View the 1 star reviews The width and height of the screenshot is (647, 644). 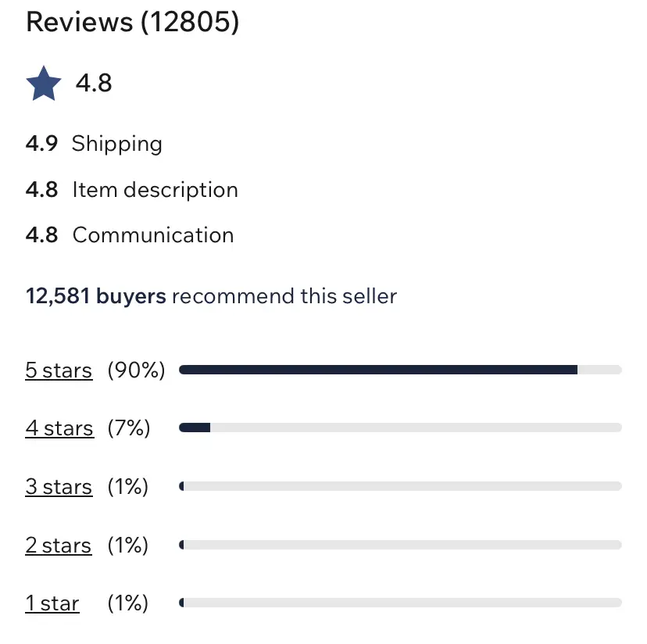(52, 603)
